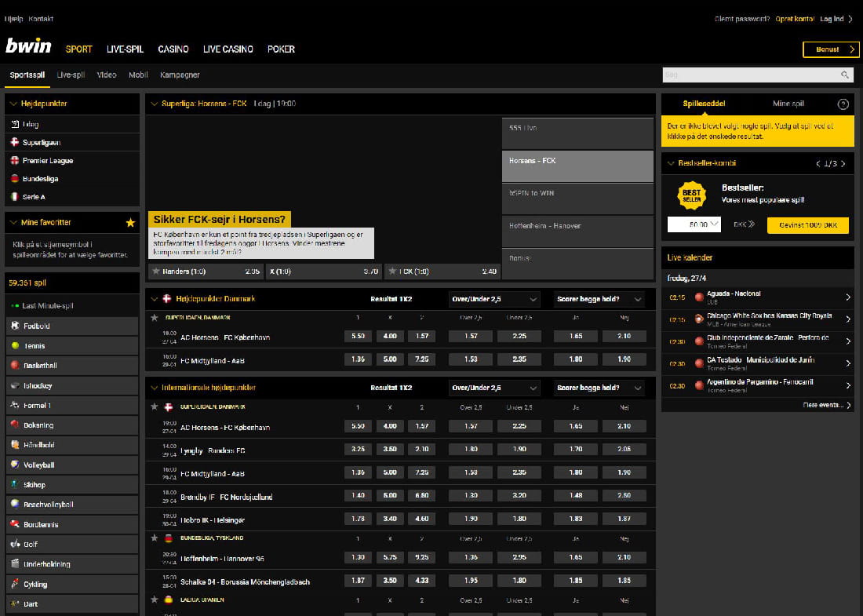863x616 pixels.
Task: Open the LIVE-SPIL main menu
Action: (125, 49)
